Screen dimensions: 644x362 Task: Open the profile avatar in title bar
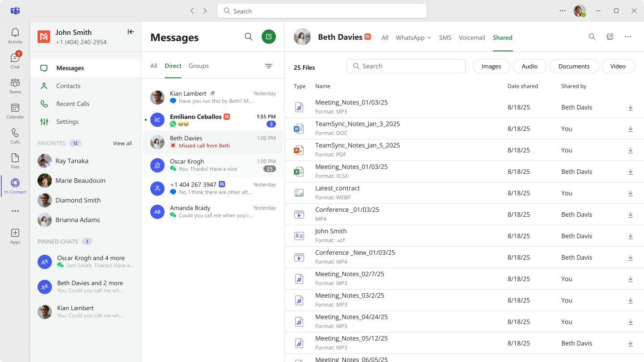[x=580, y=11]
